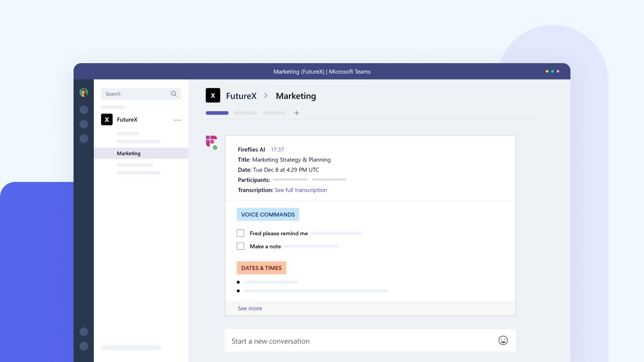
Task: Open the See full transcription link
Action: [x=301, y=190]
